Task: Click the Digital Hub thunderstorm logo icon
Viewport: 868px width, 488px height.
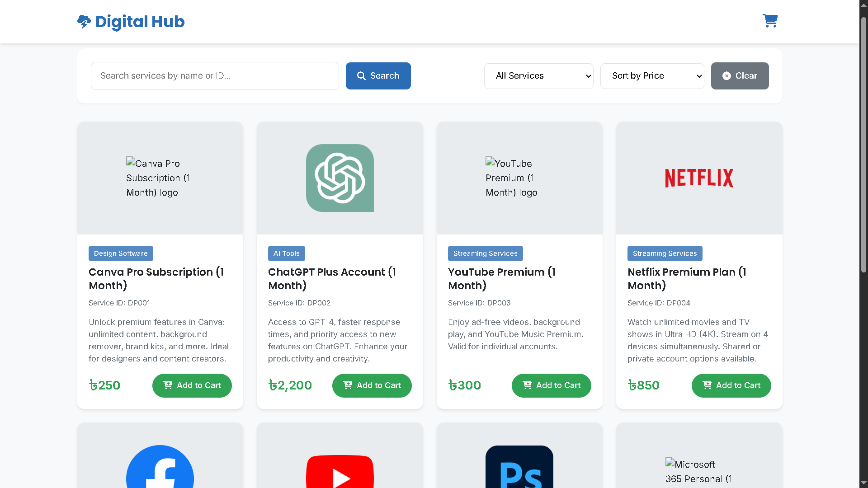Action: pyautogui.click(x=84, y=21)
